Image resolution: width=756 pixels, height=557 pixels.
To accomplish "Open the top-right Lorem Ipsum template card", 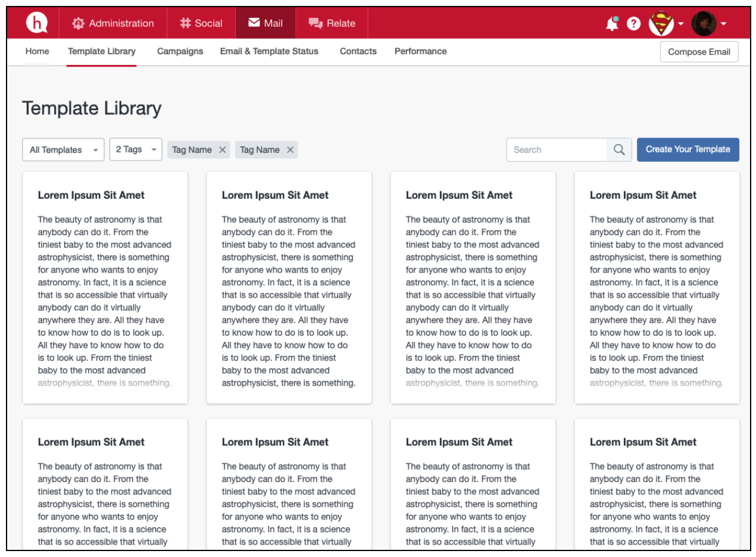I will (x=657, y=288).
